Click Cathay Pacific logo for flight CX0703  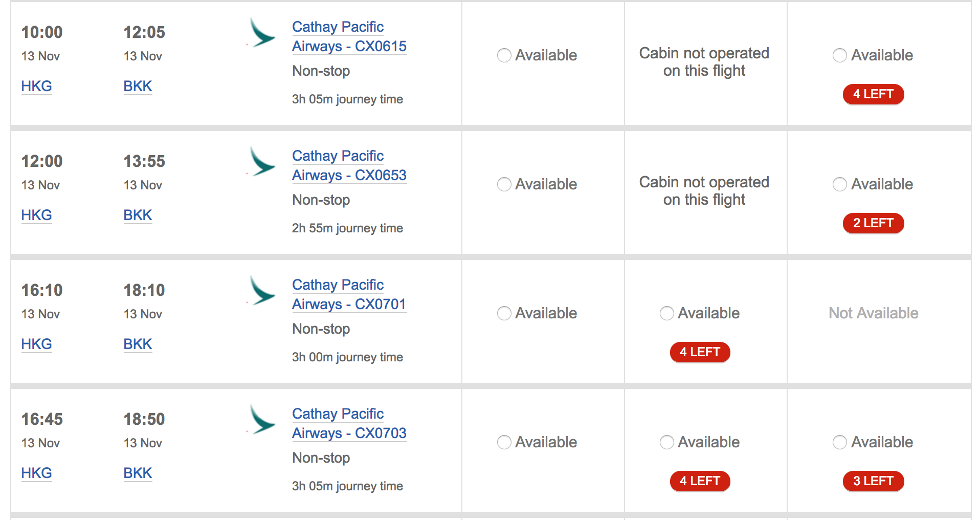[261, 420]
